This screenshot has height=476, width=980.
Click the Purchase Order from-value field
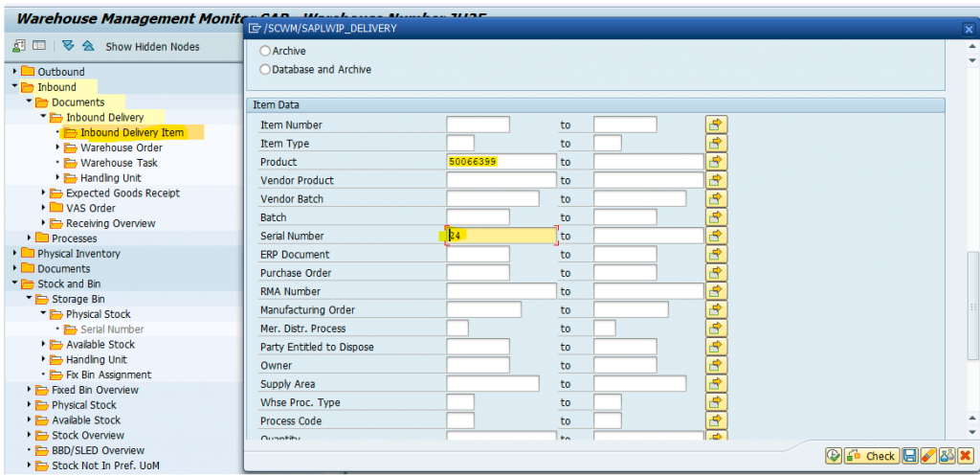(x=479, y=273)
